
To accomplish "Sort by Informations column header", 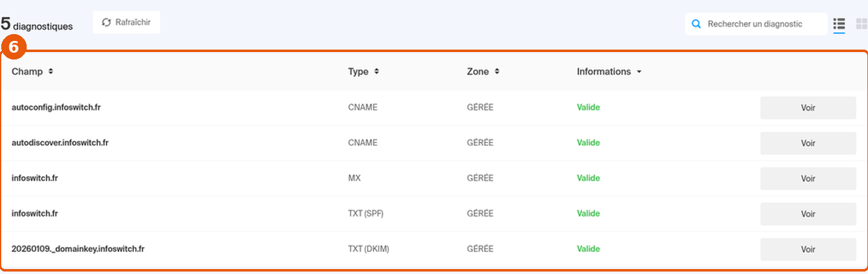I will coord(609,71).
